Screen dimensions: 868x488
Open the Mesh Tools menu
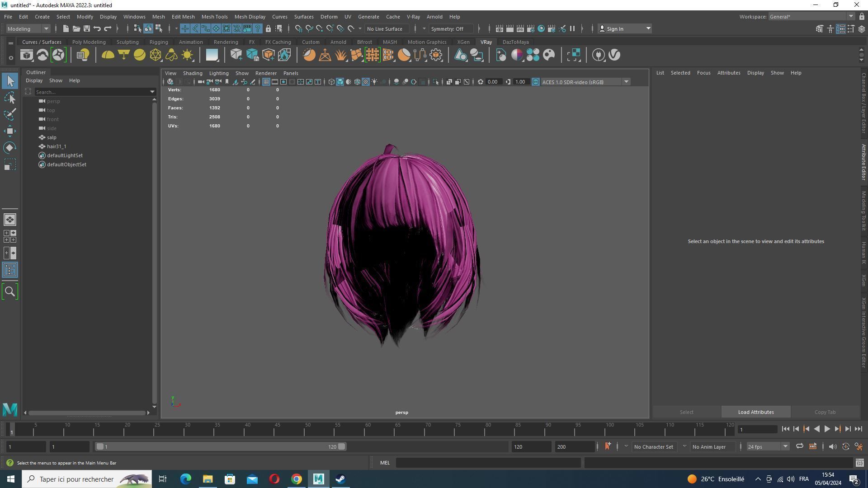click(214, 17)
